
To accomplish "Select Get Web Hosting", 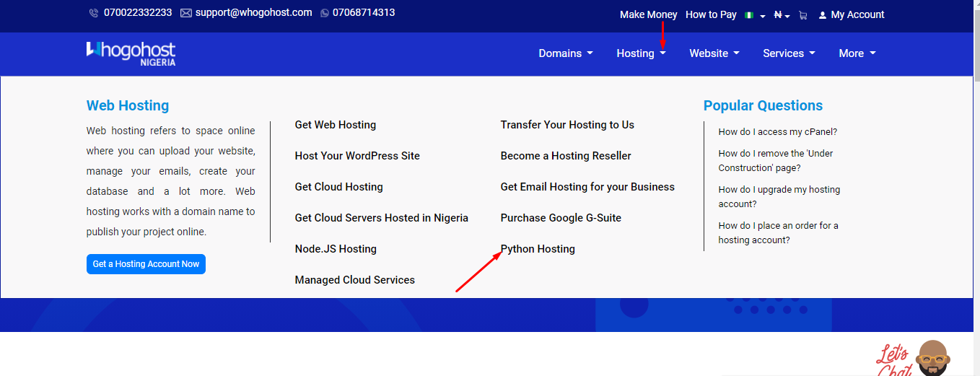I will click(x=336, y=125).
